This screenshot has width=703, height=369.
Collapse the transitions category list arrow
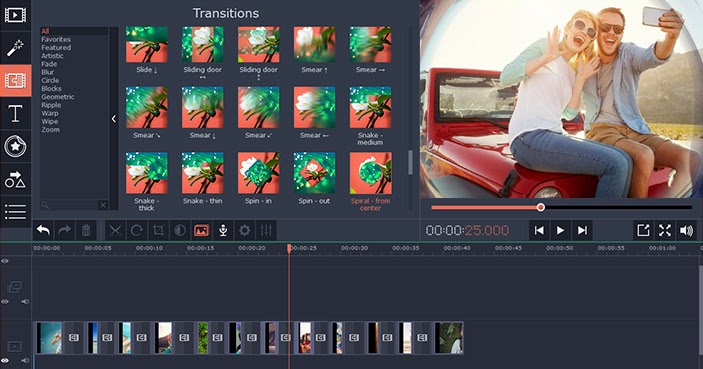(114, 119)
